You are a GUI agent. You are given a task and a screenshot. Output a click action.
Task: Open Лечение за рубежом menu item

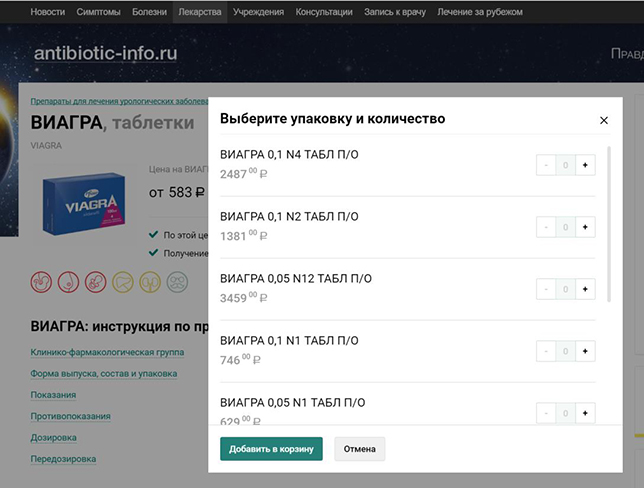(x=480, y=12)
